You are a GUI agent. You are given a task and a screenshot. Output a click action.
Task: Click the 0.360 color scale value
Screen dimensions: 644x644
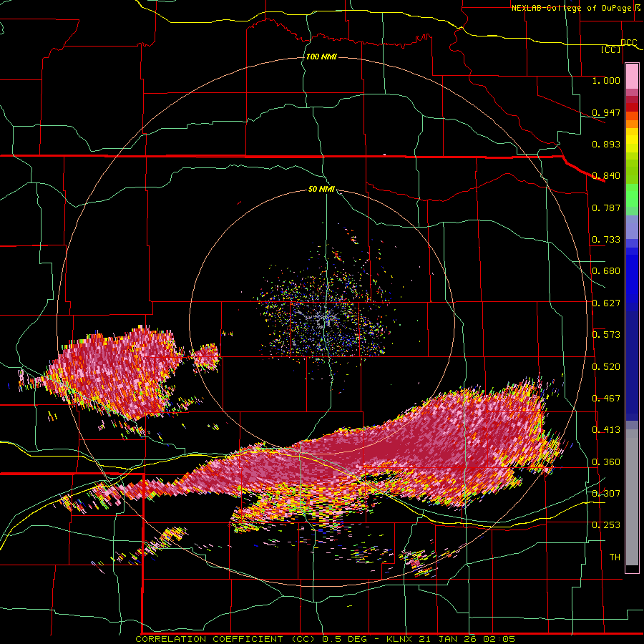[x=606, y=462]
